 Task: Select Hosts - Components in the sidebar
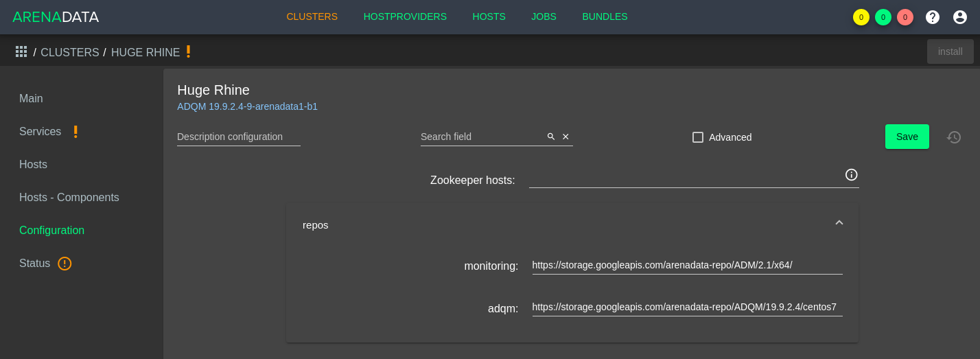(x=69, y=198)
